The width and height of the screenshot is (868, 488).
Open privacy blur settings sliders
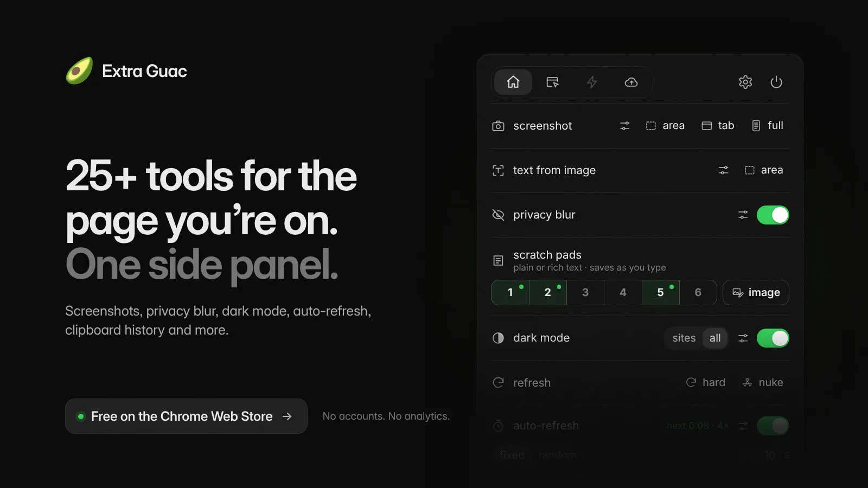[743, 215]
